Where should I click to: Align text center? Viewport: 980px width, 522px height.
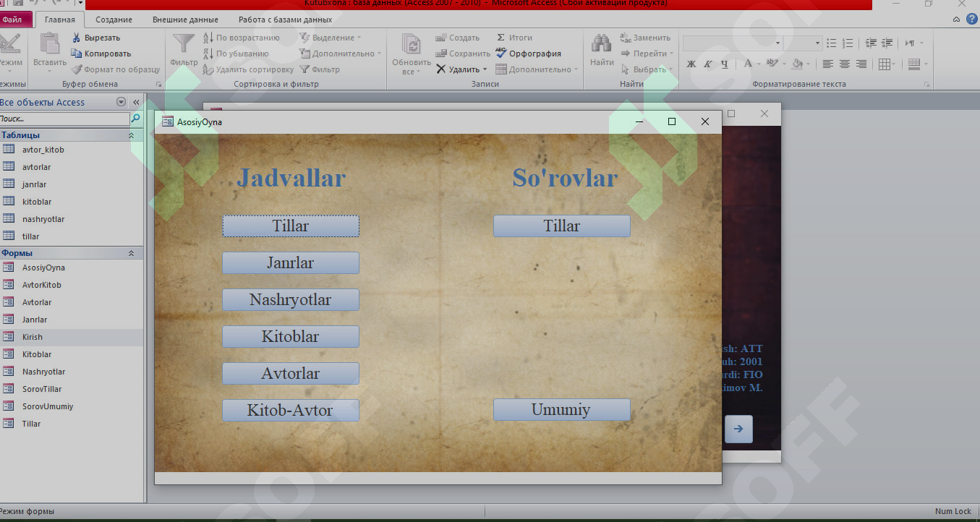[x=845, y=64]
